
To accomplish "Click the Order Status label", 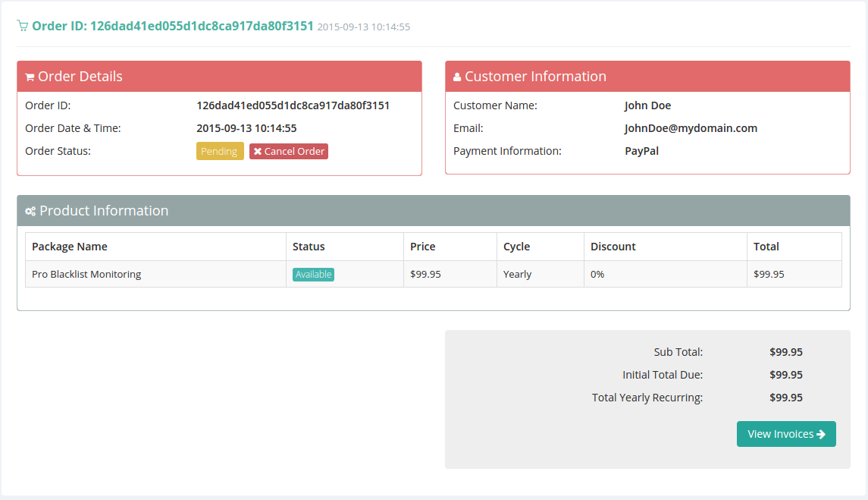I will [58, 151].
